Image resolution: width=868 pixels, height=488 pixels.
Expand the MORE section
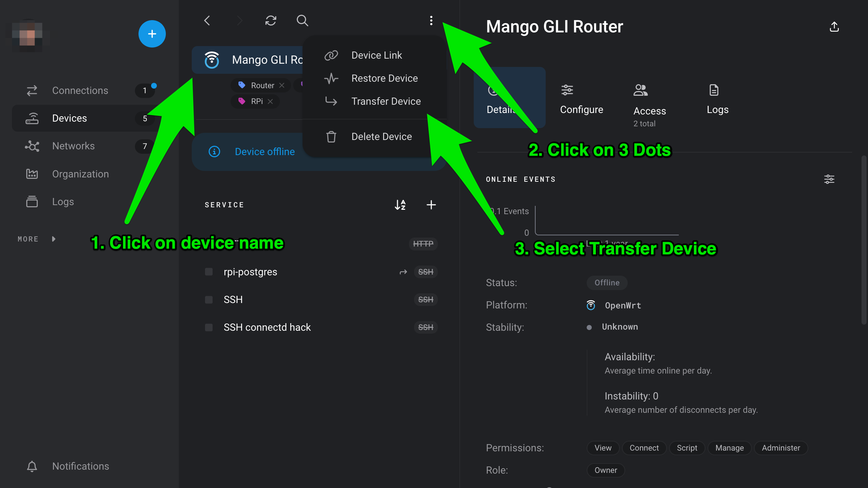coord(37,239)
